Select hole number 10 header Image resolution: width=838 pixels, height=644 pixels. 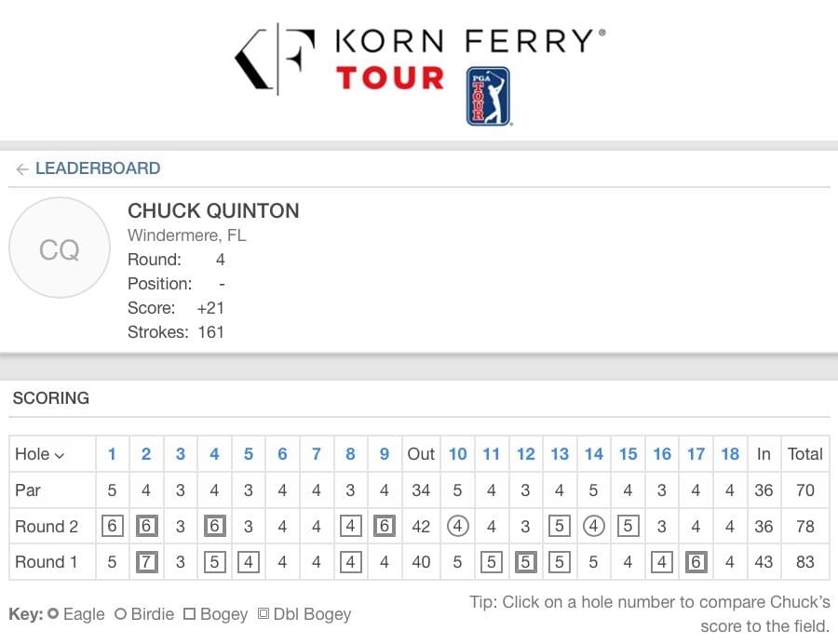point(457,454)
